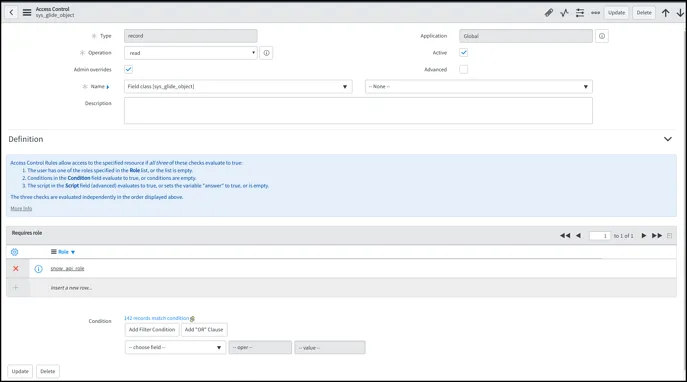Click the Type field showing record
Viewport: 687px width, 382px height.
click(x=191, y=36)
